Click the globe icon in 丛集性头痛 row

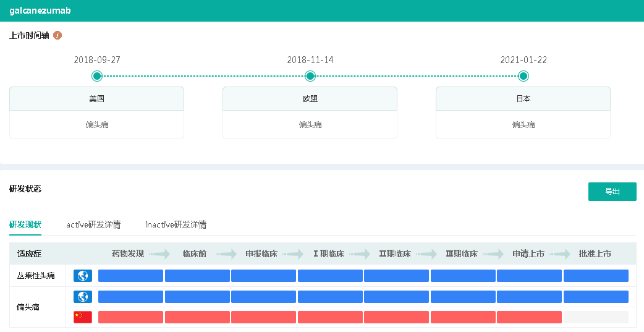coord(83,276)
